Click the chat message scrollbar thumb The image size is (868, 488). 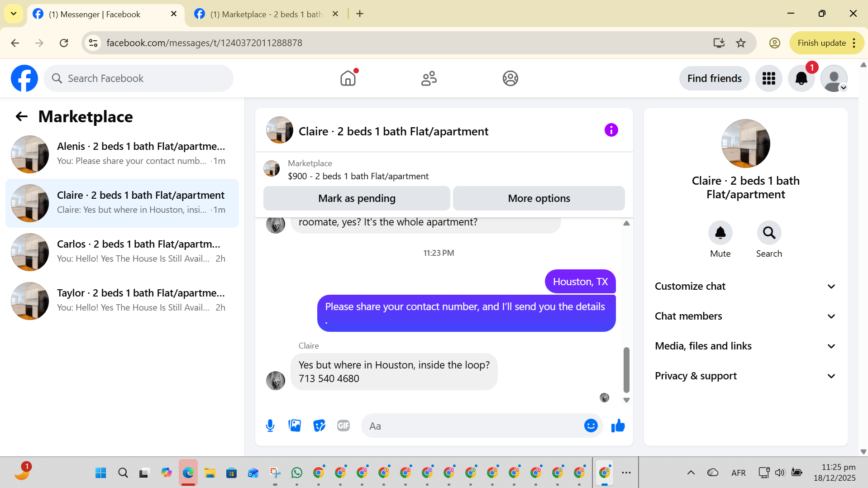coord(626,370)
